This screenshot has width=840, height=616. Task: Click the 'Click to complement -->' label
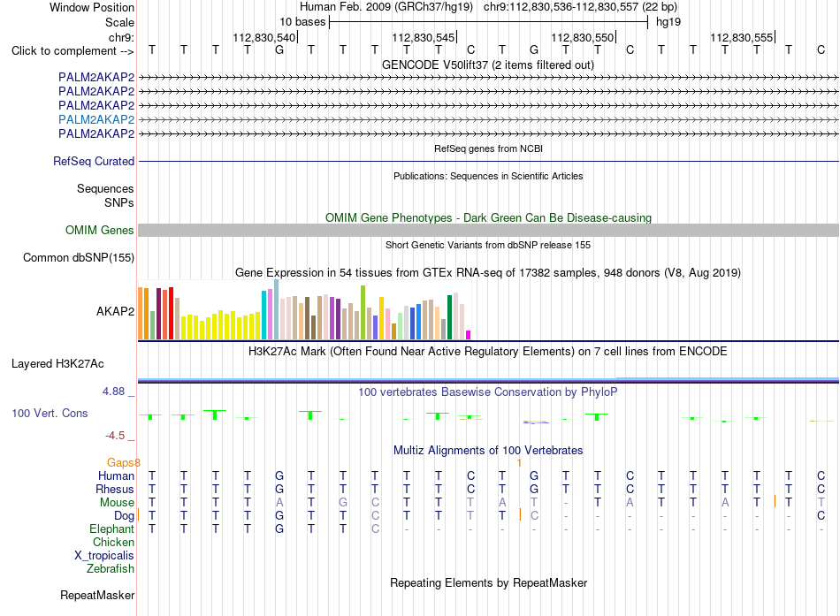tap(73, 51)
